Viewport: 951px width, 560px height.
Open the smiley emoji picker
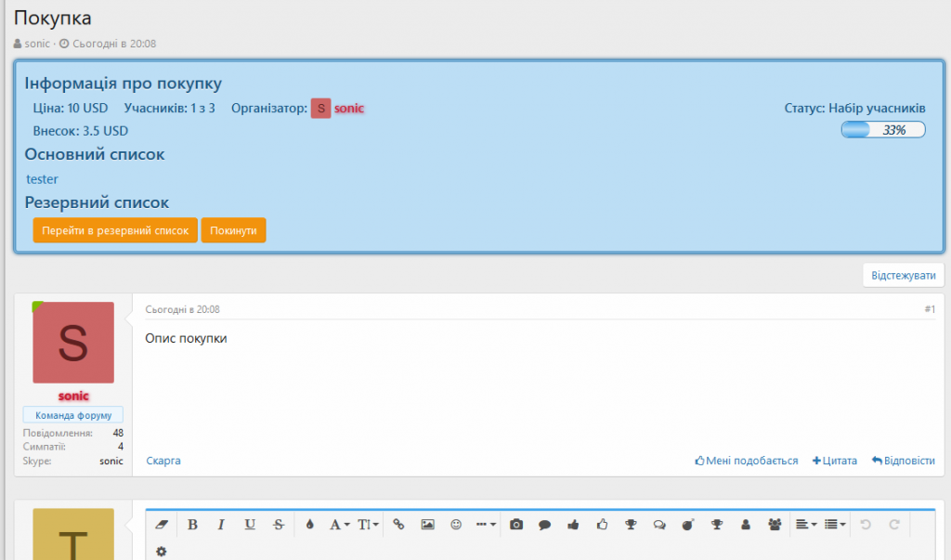tap(456, 525)
